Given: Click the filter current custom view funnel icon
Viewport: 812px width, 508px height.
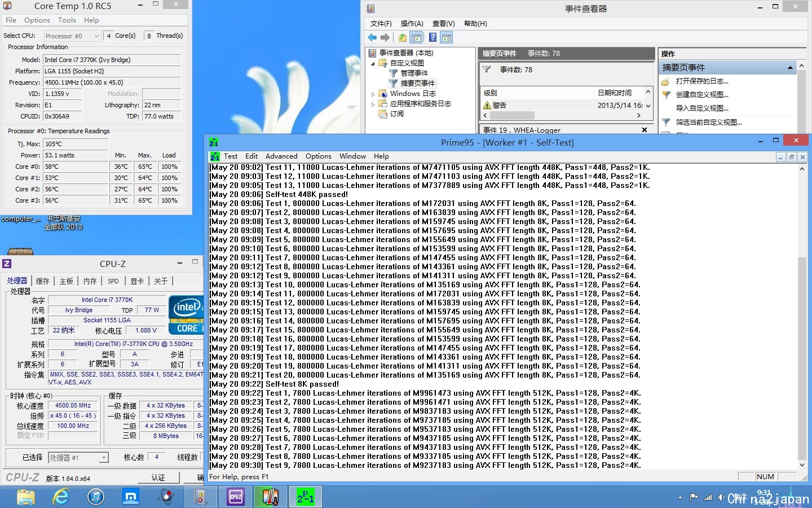Looking at the screenshot, I should coord(666,122).
